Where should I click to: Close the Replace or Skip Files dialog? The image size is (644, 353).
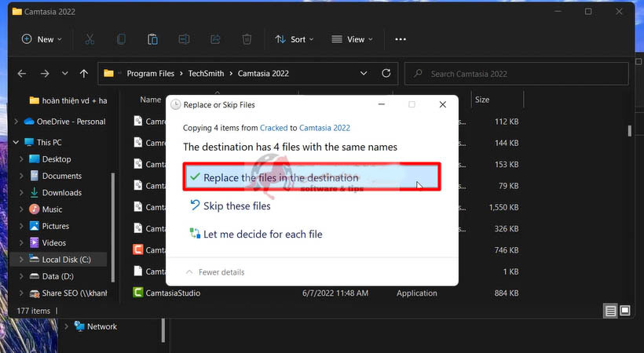(x=442, y=104)
